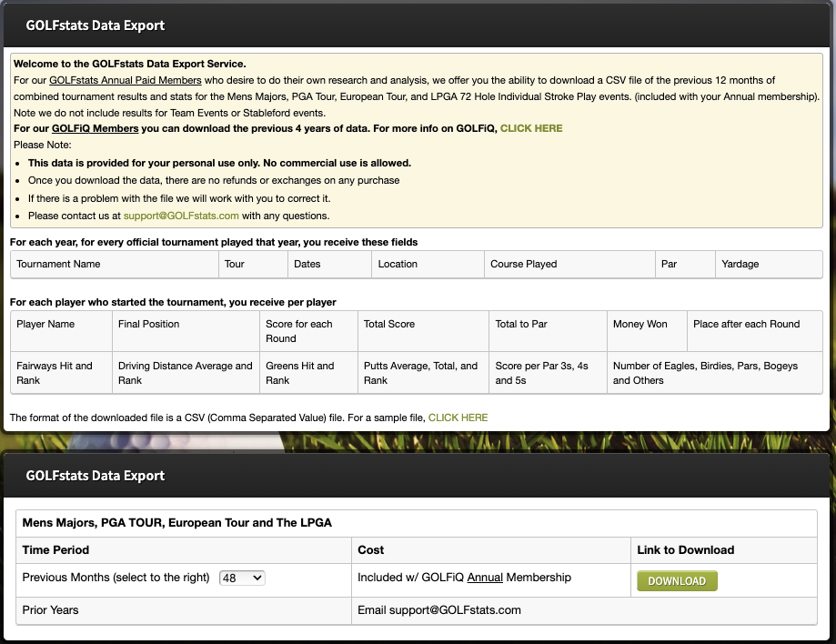Click the no commercial use bullet text
The width and height of the screenshot is (836, 644).
219,163
